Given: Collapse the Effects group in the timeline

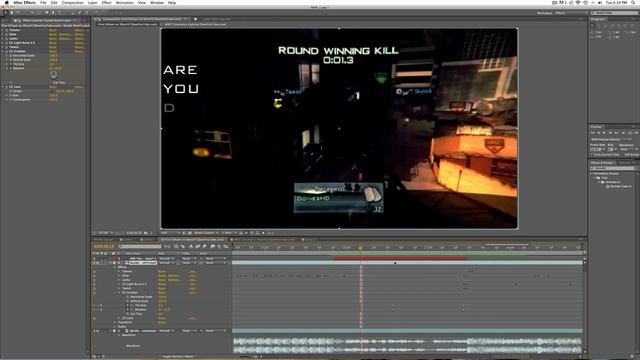Looking at the screenshot, I should coord(115,267).
